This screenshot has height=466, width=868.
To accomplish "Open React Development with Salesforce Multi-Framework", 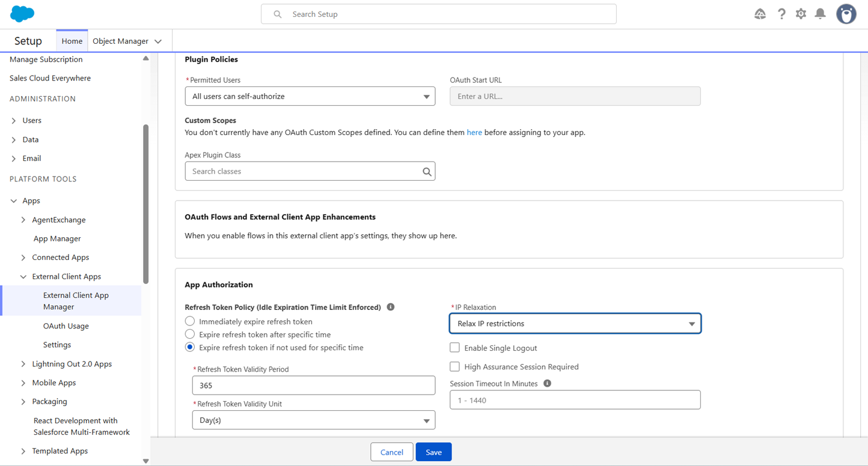I will coord(82,426).
